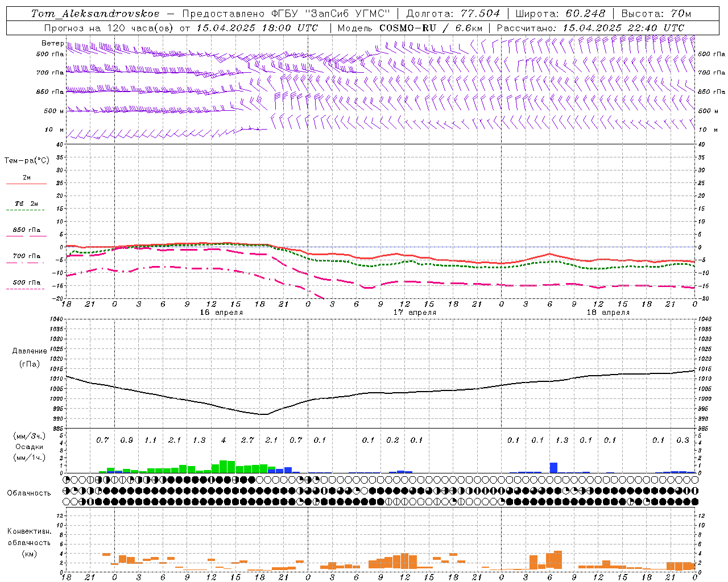Click the '18 апреля' date label

pyautogui.click(x=608, y=313)
